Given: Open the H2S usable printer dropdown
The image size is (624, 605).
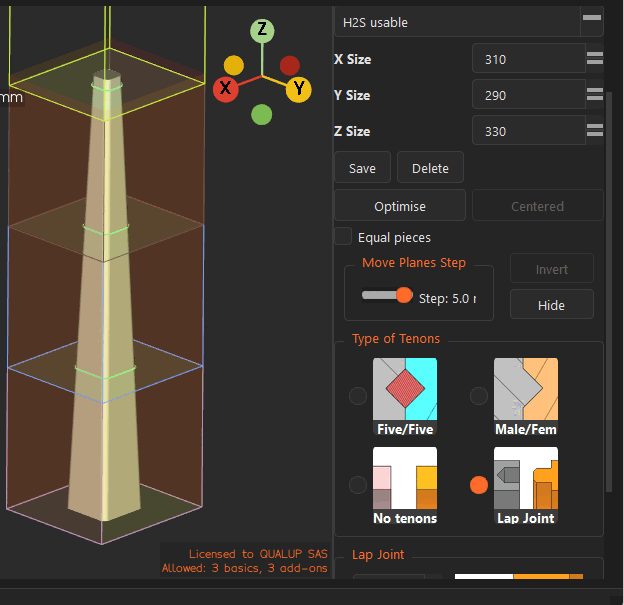Looking at the screenshot, I should coord(469,22).
